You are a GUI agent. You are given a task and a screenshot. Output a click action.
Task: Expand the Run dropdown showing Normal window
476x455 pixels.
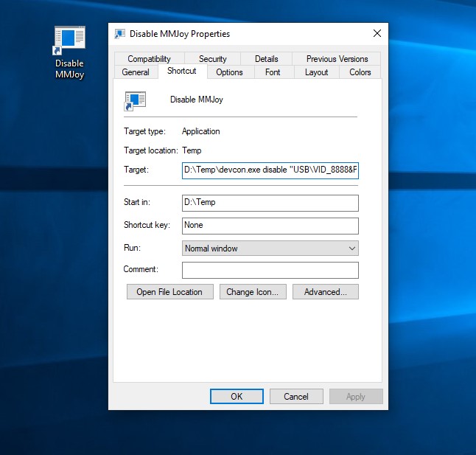point(270,249)
